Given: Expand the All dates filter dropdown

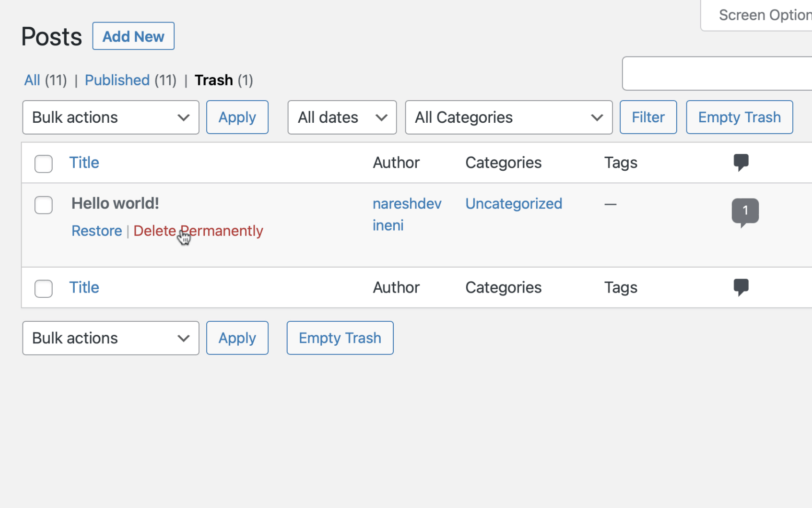Looking at the screenshot, I should [342, 117].
